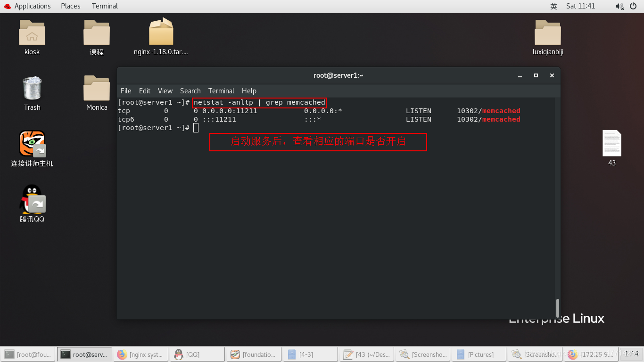The height and width of the screenshot is (362, 644).
Task: Click the terminal's vertical scrollbar handle
Action: 558,308
